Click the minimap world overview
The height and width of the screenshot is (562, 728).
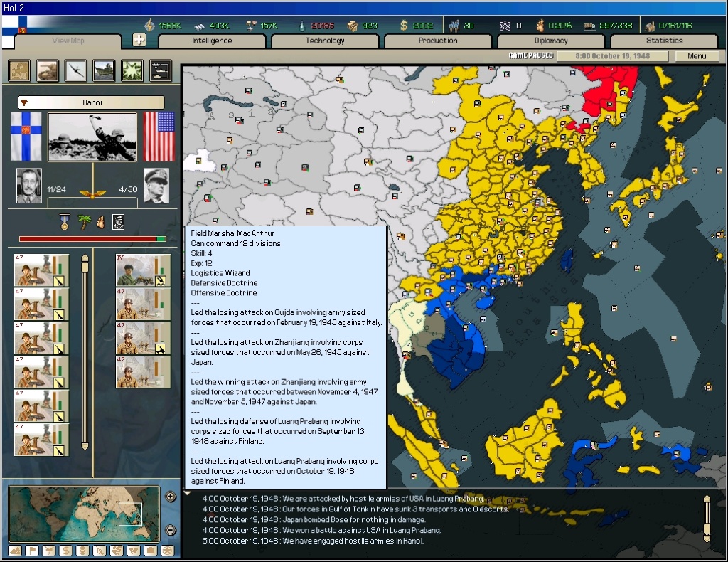(x=84, y=514)
